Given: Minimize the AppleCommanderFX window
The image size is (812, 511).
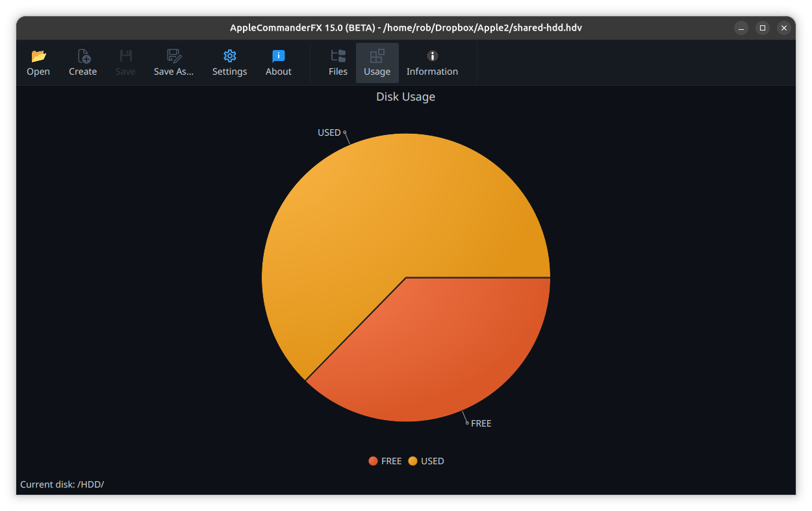Looking at the screenshot, I should [741, 28].
